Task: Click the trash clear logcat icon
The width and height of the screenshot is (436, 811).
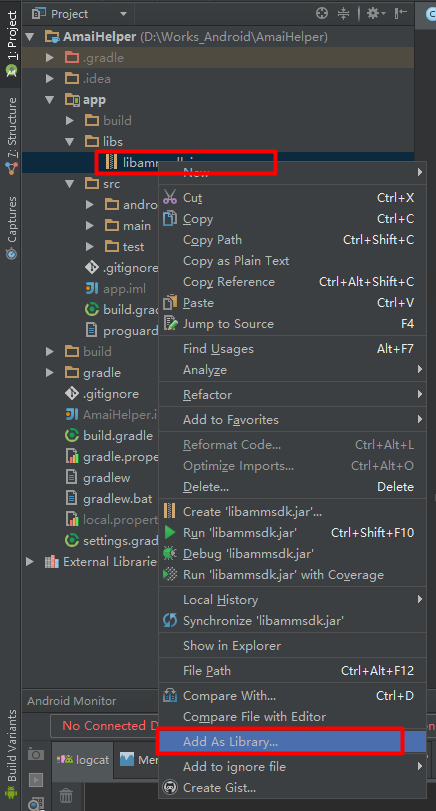Action: pos(65,794)
